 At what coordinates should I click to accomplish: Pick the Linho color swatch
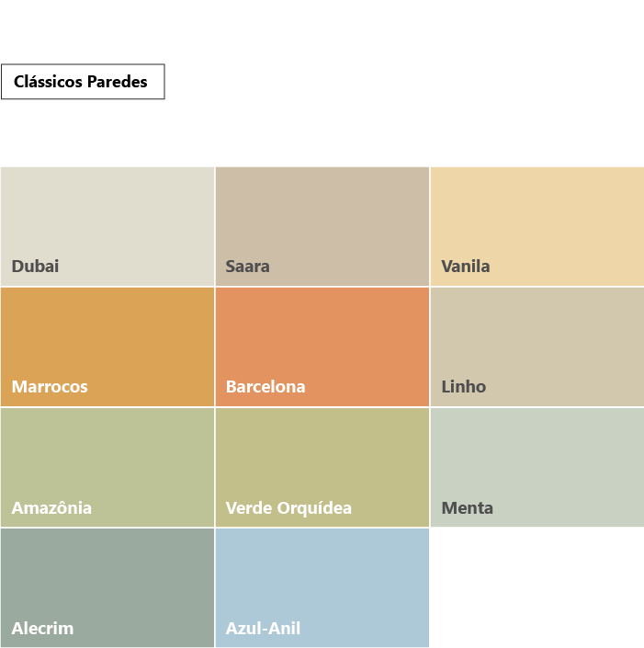[x=537, y=347]
